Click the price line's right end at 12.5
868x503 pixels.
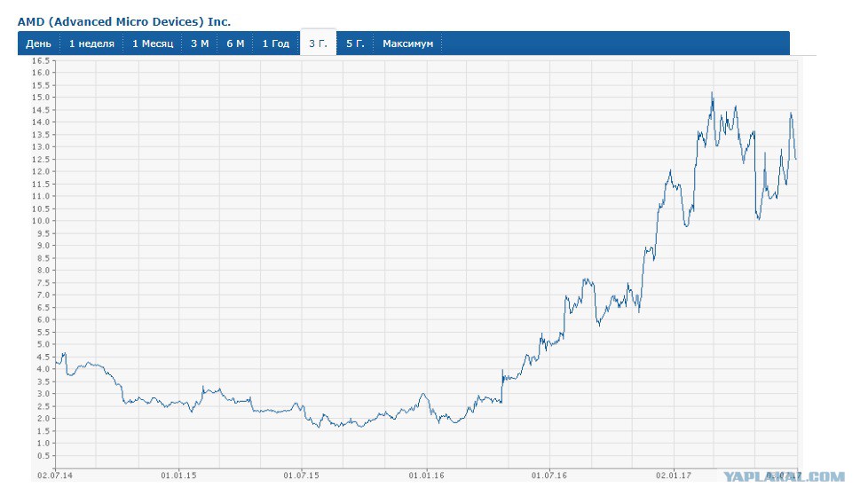click(796, 159)
